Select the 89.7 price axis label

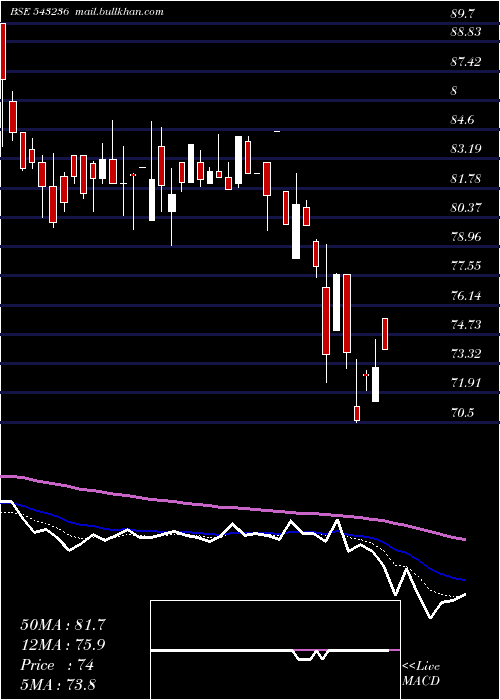coord(462,14)
